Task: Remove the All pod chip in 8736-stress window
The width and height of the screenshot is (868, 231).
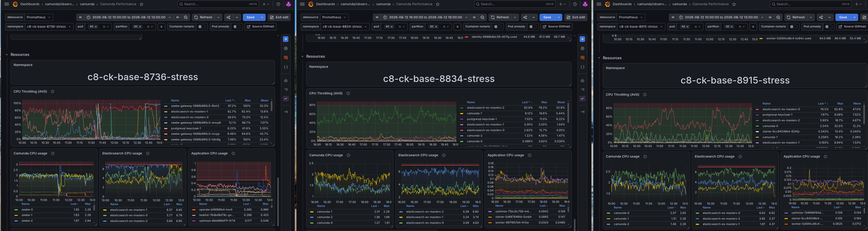Action: tap(96, 27)
